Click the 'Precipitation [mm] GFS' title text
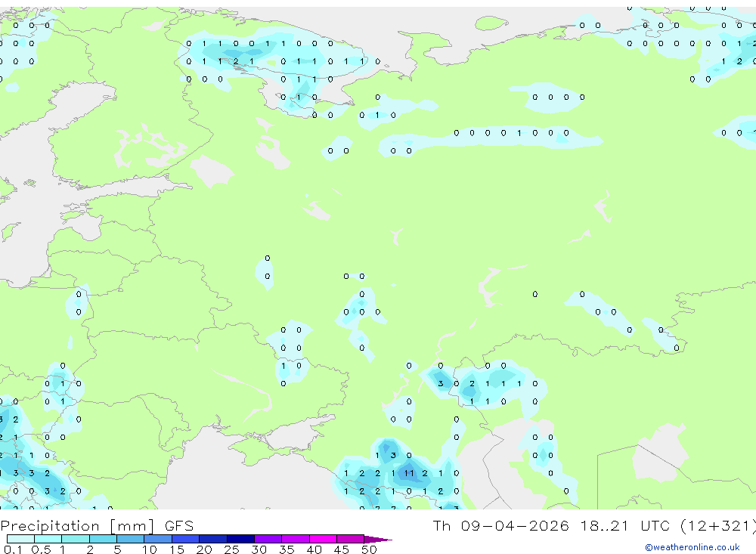This screenshot has width=756, height=554. coord(97,525)
